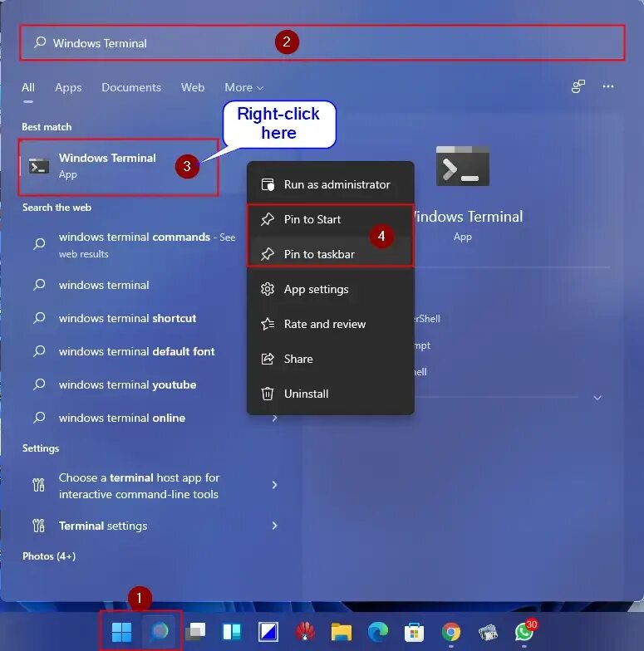Open the three-dot more options menu
The height and width of the screenshot is (651, 644).
(608, 86)
